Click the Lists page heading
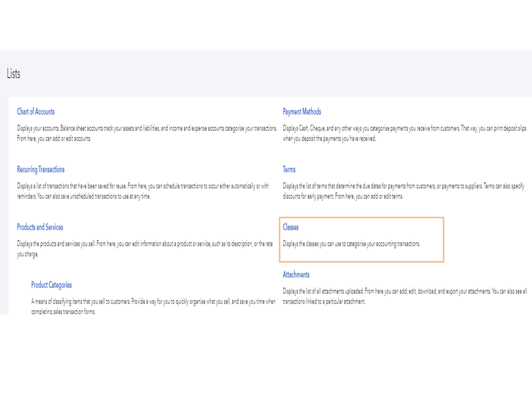The image size is (532, 399). (13, 74)
